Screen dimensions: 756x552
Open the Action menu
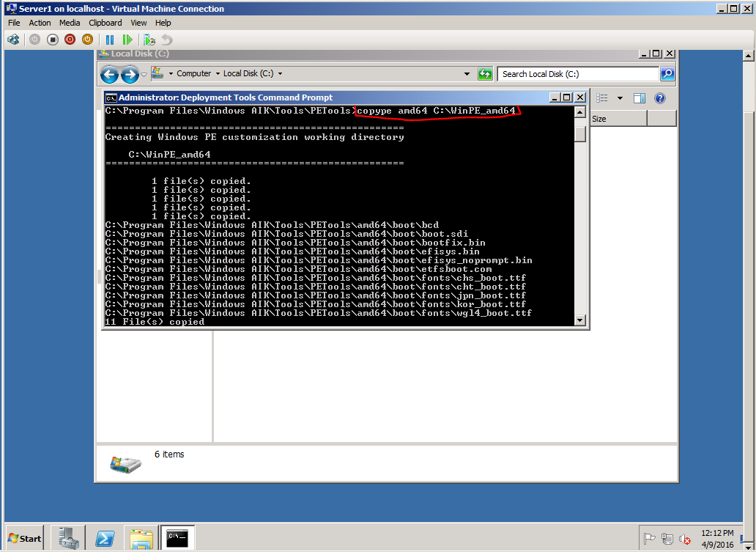point(40,23)
